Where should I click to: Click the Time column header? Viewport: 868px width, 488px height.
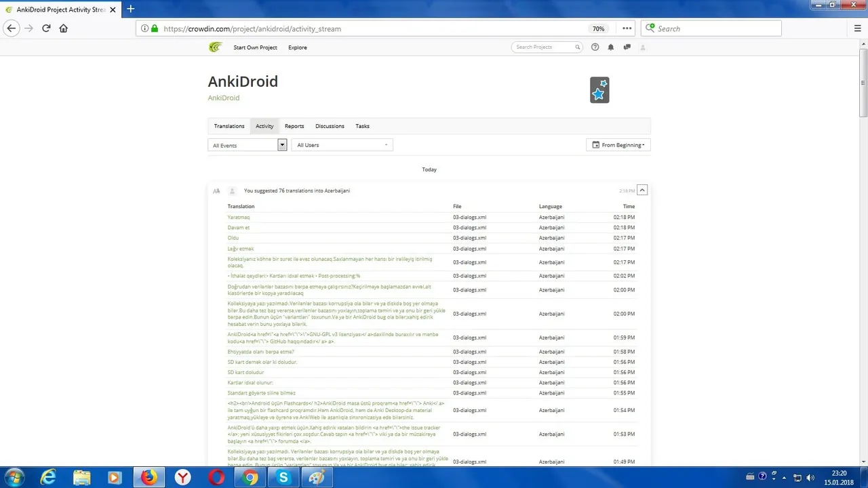pos(629,206)
